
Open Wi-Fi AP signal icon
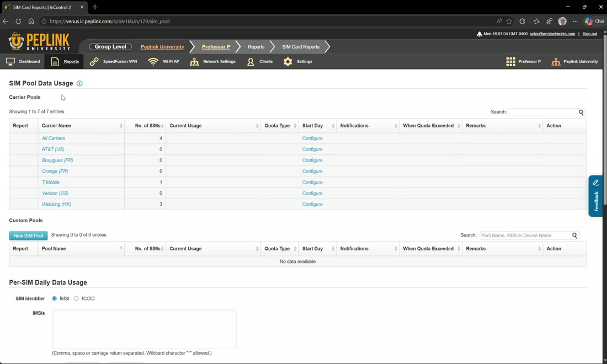(x=153, y=62)
